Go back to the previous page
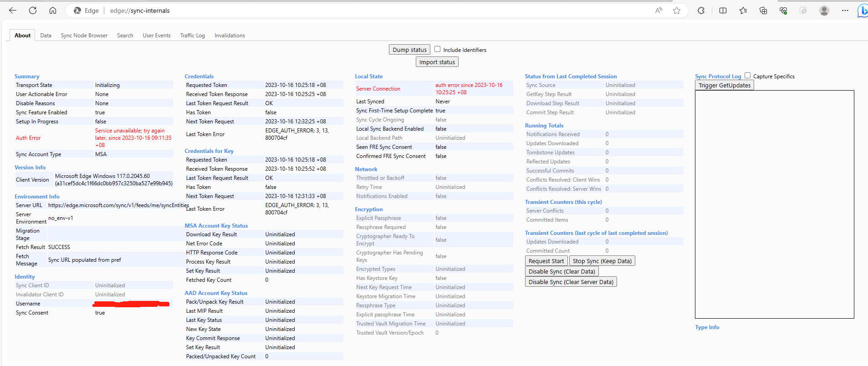The image size is (868, 366). pos(13,10)
